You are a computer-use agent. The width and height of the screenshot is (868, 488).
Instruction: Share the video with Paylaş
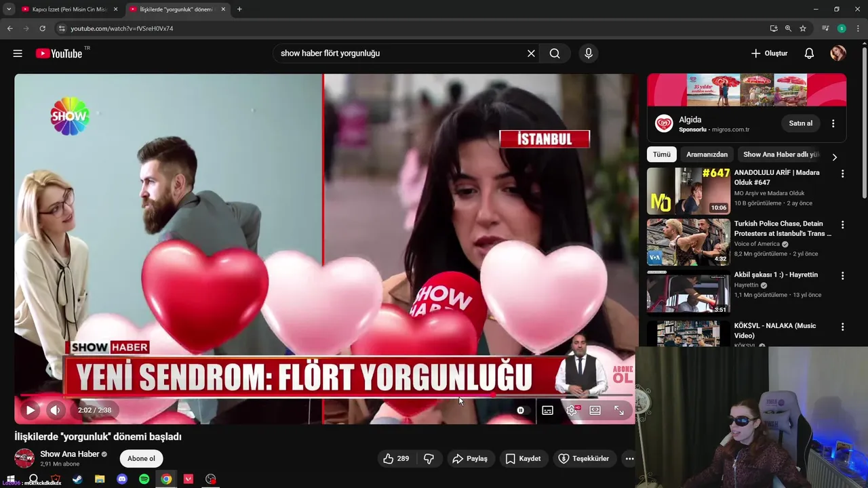(x=470, y=459)
